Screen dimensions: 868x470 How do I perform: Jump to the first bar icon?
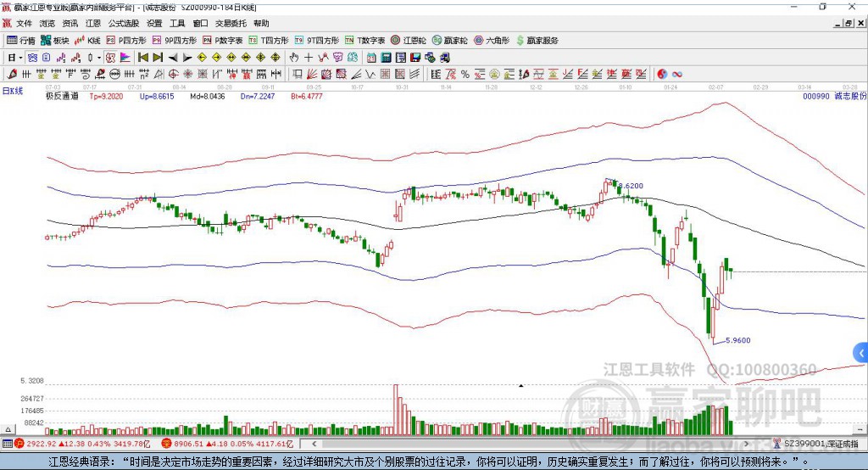142,58
